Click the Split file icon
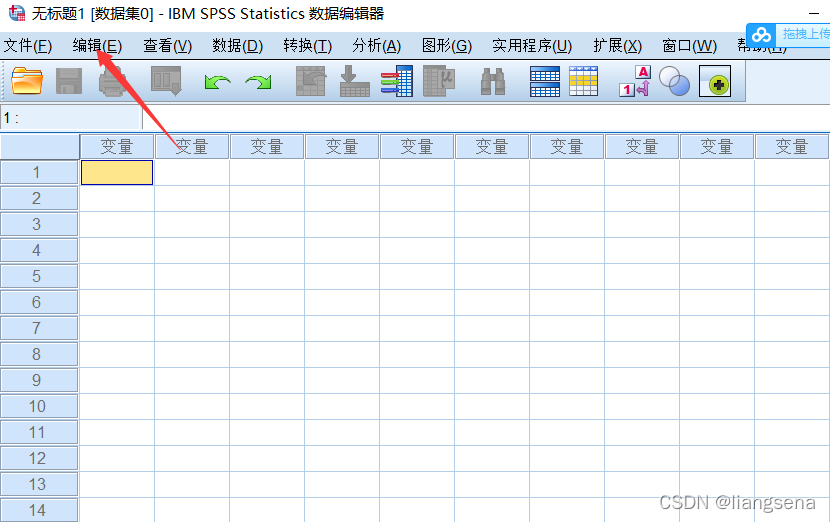The width and height of the screenshot is (830, 522). point(545,81)
